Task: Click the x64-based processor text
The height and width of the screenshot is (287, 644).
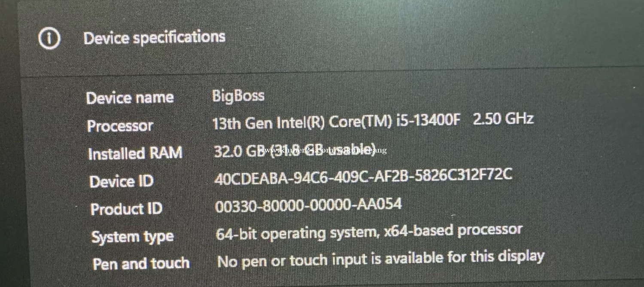Action: coord(453,230)
